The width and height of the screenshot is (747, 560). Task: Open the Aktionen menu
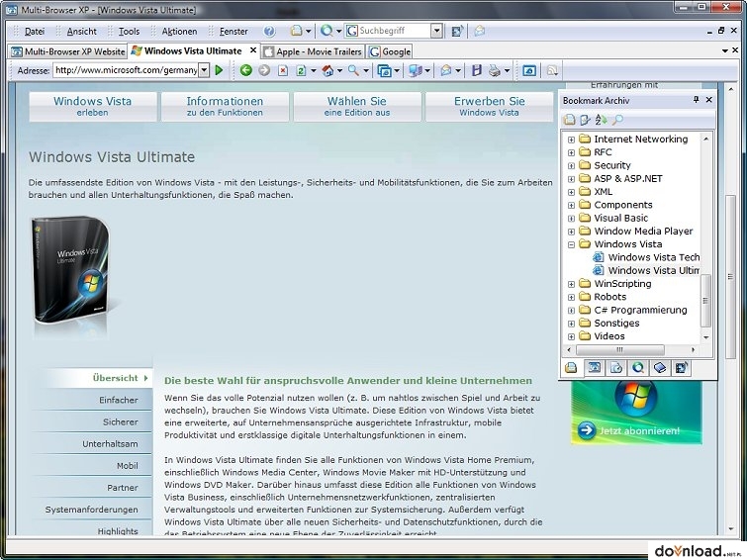click(x=179, y=32)
